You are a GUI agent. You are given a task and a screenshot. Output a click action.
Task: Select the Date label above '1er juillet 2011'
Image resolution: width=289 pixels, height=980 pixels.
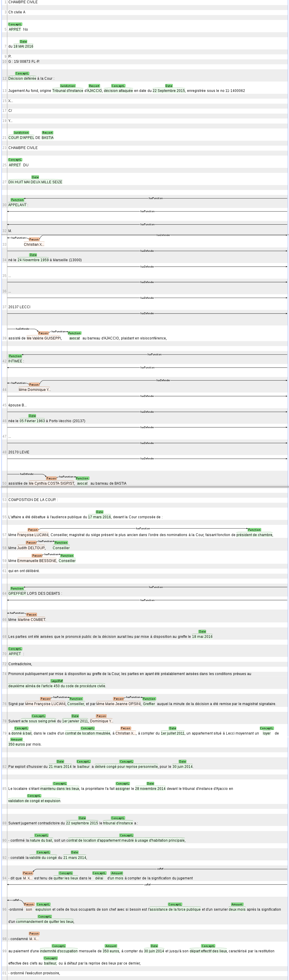pyautogui.click(x=173, y=729)
